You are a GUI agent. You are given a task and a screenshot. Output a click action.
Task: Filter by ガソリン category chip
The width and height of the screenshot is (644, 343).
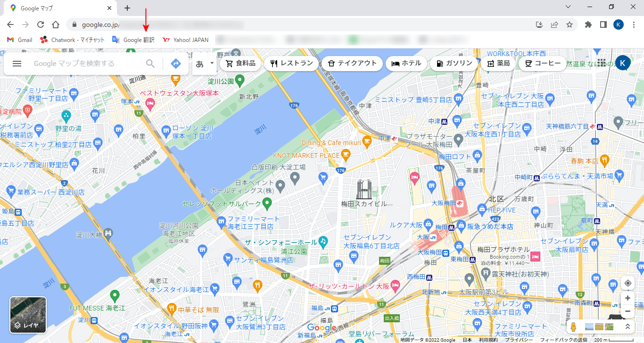point(454,63)
